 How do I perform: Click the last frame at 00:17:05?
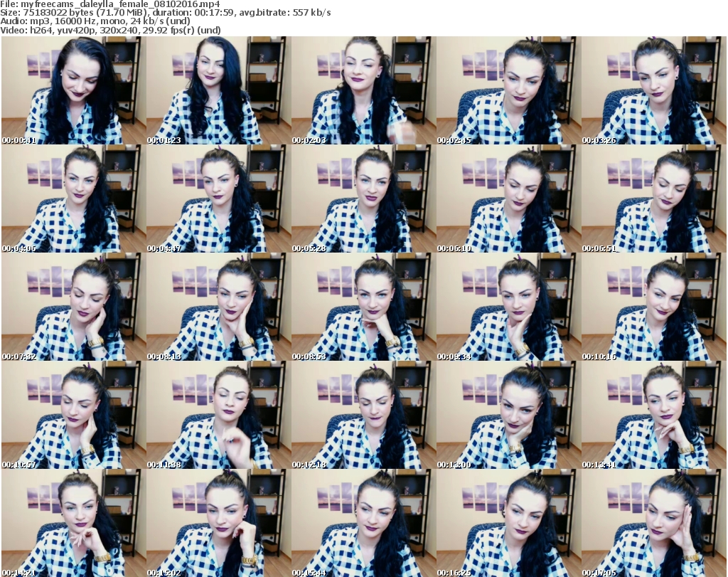[652, 523]
